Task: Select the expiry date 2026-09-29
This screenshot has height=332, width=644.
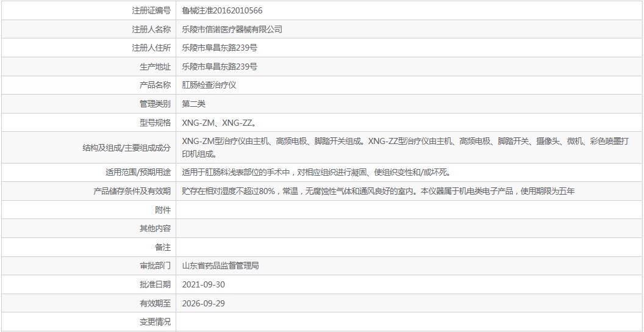Action: 203,304
